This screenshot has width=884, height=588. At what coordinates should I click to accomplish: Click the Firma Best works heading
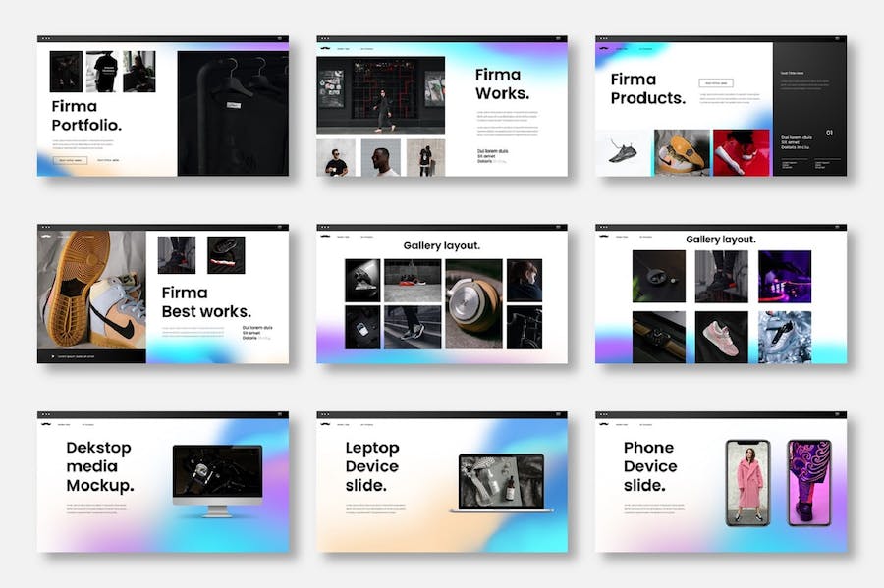point(206,302)
